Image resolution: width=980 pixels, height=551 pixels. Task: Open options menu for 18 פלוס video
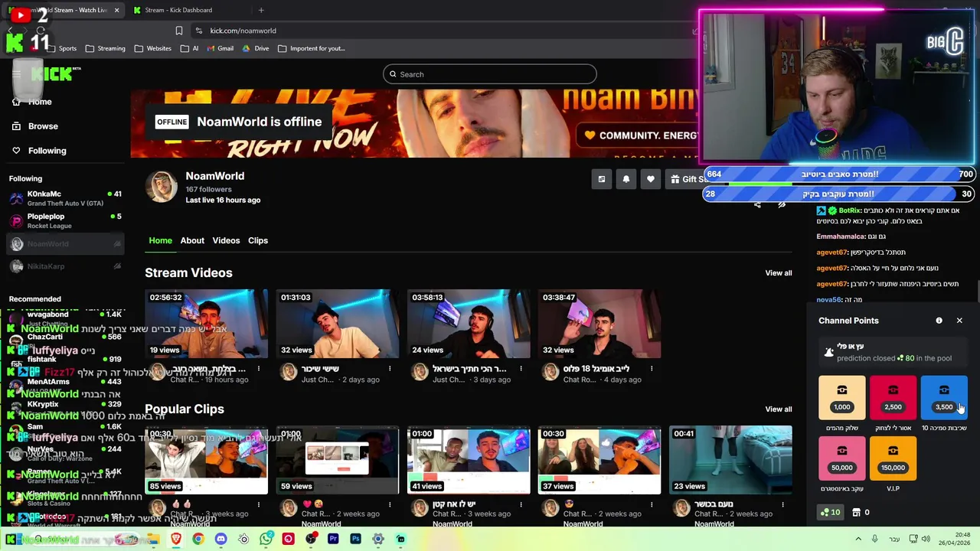coord(652,369)
